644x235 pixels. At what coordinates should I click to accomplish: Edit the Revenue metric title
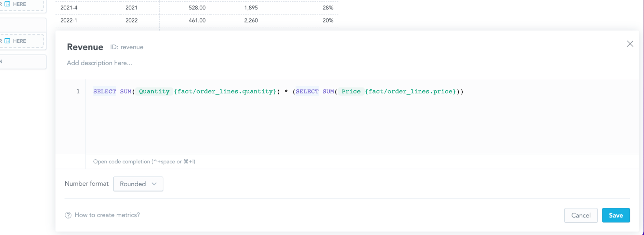(85, 47)
